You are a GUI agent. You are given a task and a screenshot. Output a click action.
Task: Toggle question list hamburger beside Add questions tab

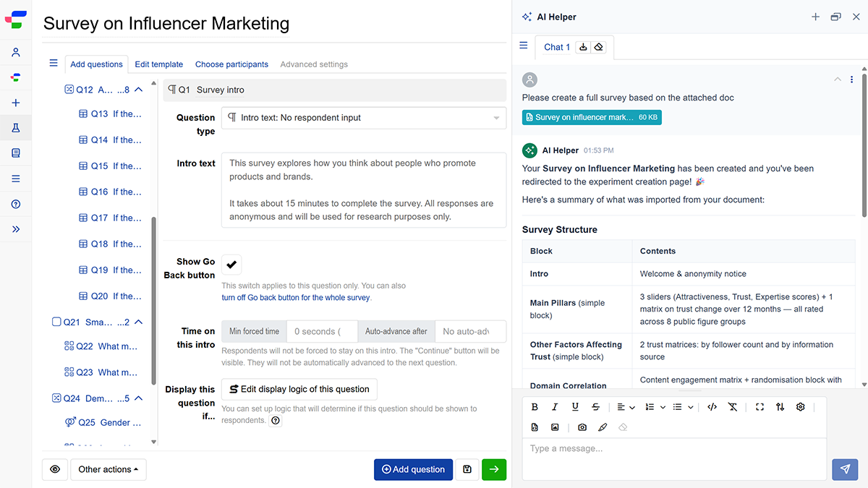tap(54, 63)
